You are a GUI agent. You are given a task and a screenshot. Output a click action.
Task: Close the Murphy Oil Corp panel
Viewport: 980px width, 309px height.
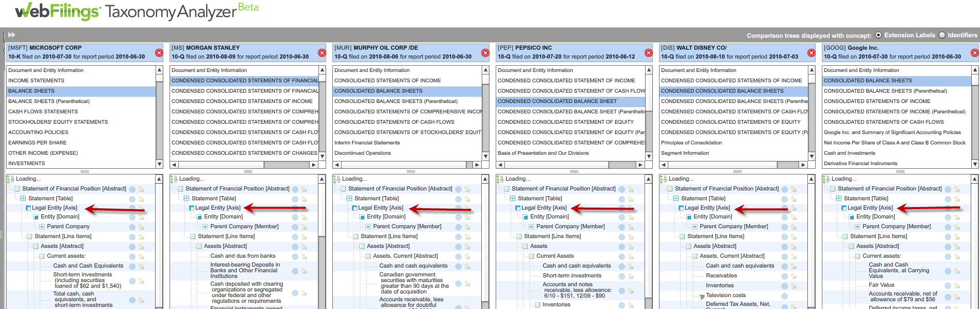(x=485, y=53)
